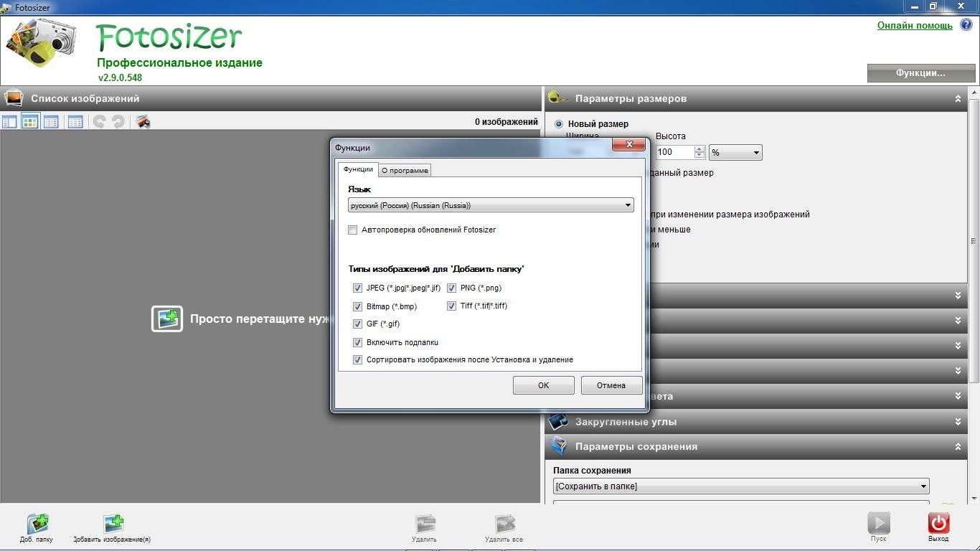The width and height of the screenshot is (980, 551).
Task: Open the Язык language dropdown
Action: pos(491,205)
